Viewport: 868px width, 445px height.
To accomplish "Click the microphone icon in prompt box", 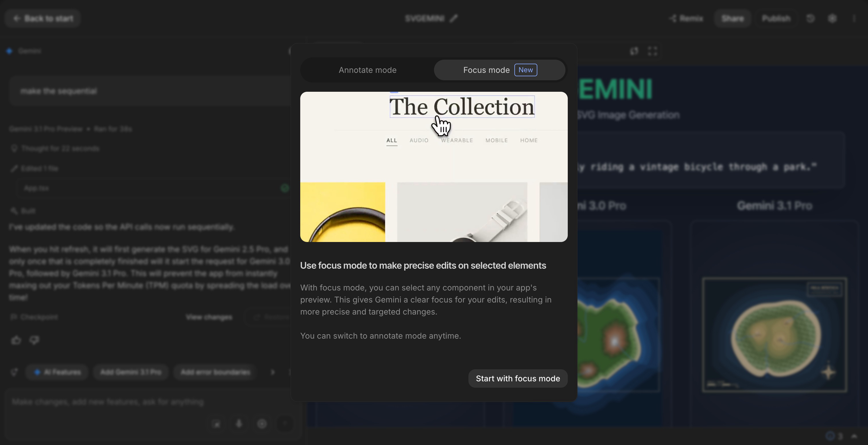I will [x=239, y=424].
